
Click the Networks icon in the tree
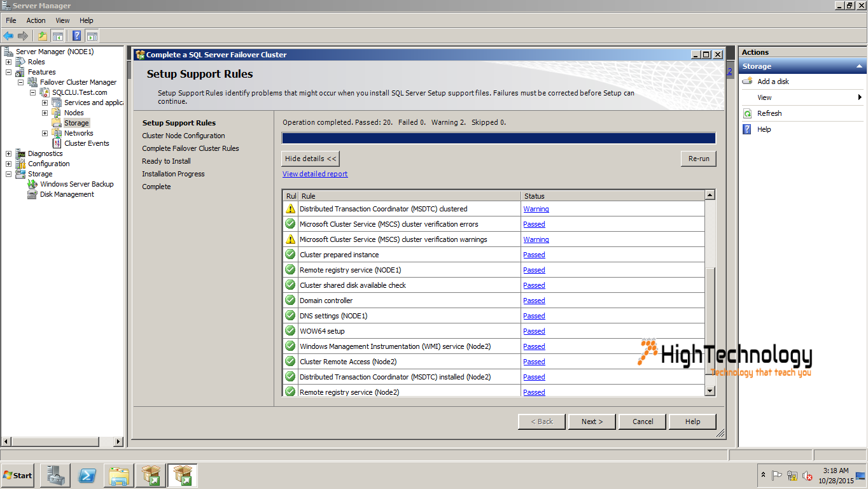click(57, 133)
